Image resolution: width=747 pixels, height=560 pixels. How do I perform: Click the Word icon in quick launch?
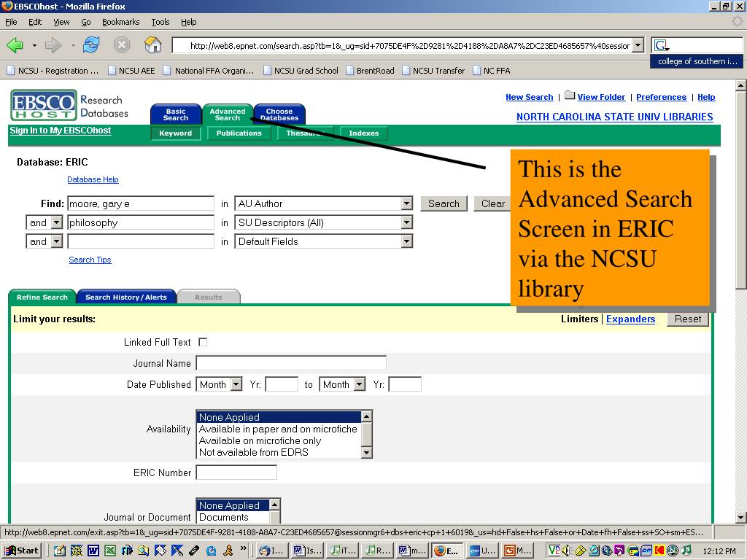(x=93, y=551)
